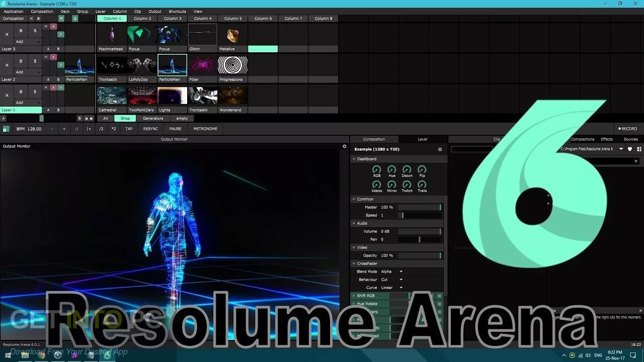Click the METRONOME button
This screenshot has height=362, width=644.
point(205,129)
